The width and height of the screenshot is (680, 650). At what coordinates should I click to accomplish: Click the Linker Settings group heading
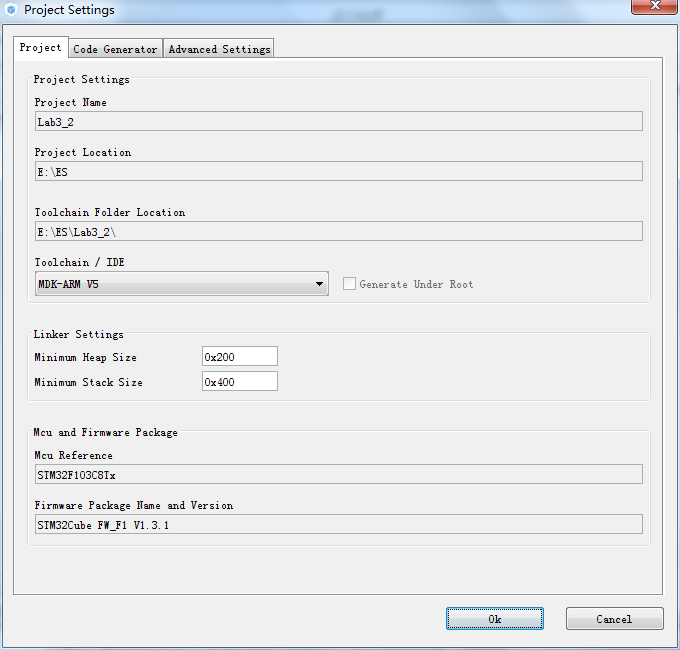click(79, 334)
